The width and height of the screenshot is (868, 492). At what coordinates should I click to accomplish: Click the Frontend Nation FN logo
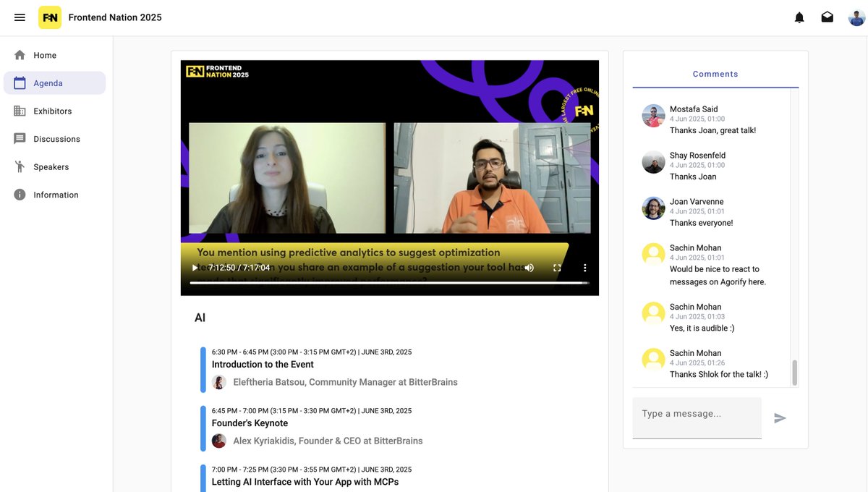[x=50, y=17]
